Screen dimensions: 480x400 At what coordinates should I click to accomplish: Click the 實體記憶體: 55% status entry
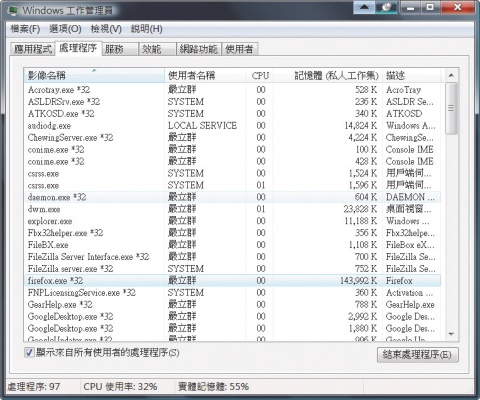click(213, 387)
